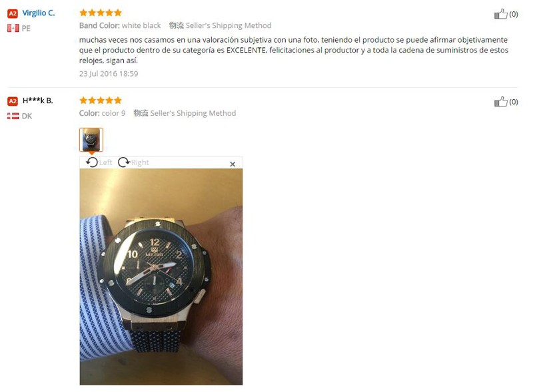The width and height of the screenshot is (533, 392).
Task: Close the expanded watch photo viewer
Action: pyautogui.click(x=233, y=164)
